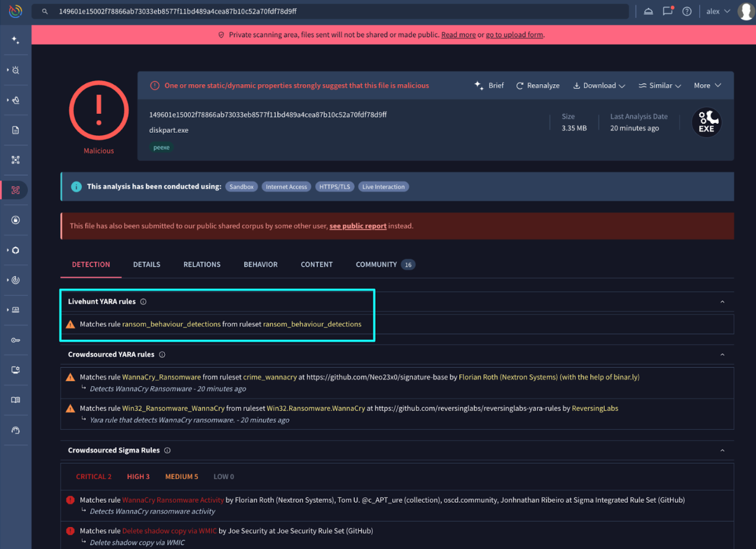Open the Delete shadow copy via WMIC rule
The image size is (756, 549).
click(x=170, y=531)
